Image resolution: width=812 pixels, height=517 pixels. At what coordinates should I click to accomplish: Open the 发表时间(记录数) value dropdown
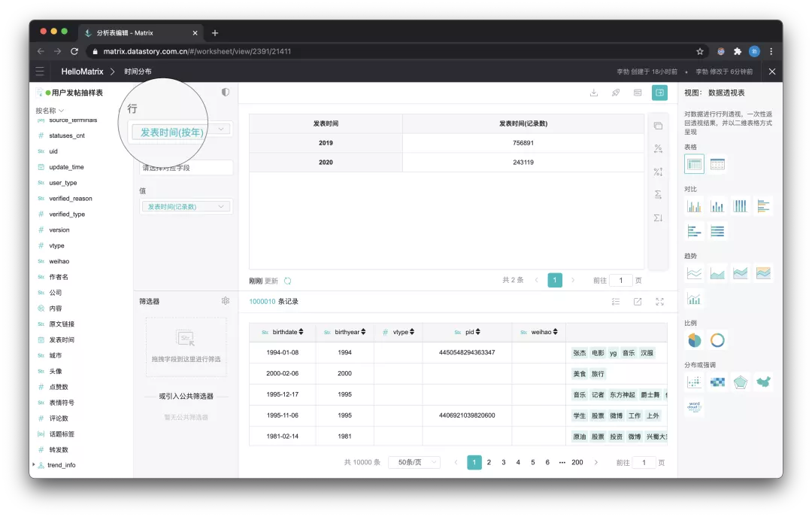click(x=186, y=206)
